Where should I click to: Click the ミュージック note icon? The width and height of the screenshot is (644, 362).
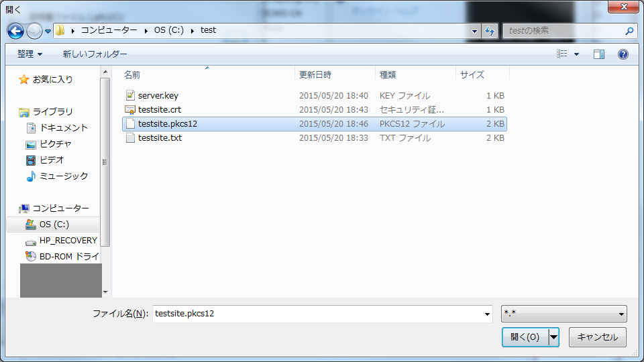[31, 176]
